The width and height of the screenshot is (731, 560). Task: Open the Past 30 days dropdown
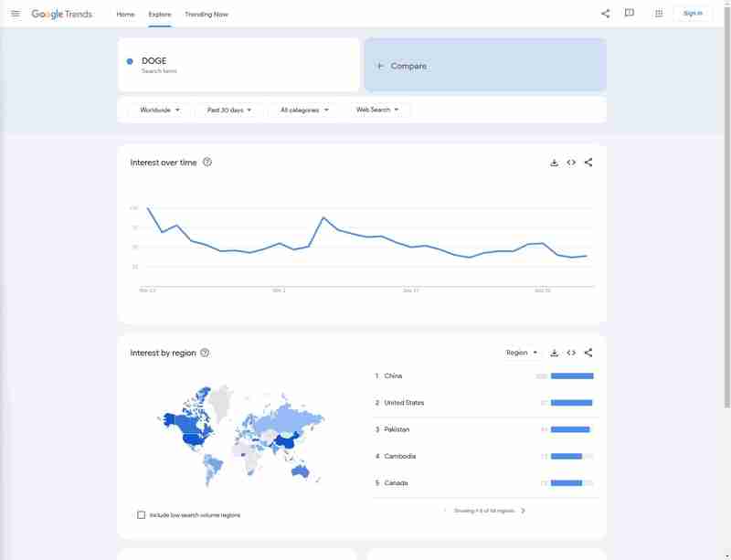229,110
